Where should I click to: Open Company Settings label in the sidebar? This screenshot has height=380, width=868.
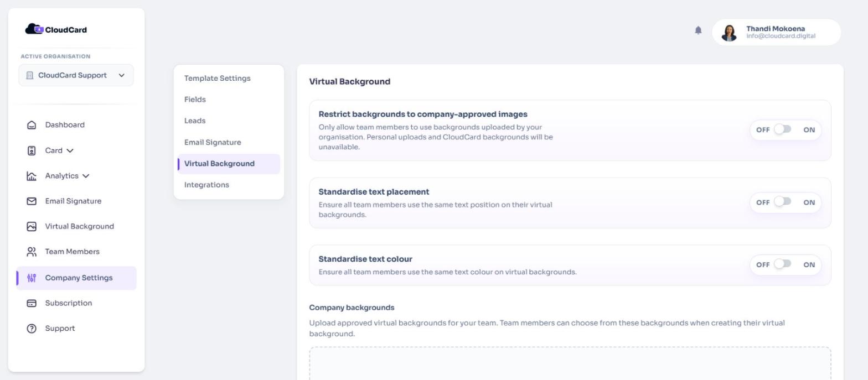tap(79, 278)
